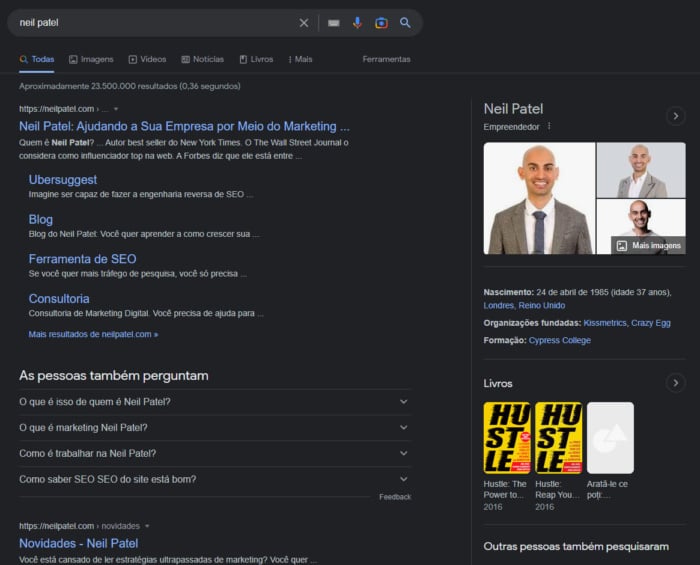Open the Neil Patel: Ajudando a Sua Empresa result
The image size is (700, 565).
[184, 126]
